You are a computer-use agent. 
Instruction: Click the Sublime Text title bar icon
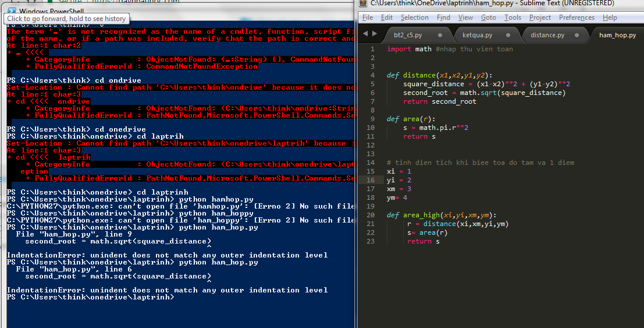[364, 4]
